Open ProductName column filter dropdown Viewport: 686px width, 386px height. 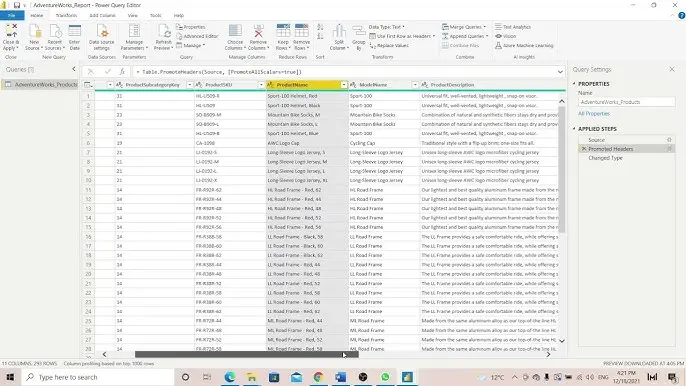(344, 84)
